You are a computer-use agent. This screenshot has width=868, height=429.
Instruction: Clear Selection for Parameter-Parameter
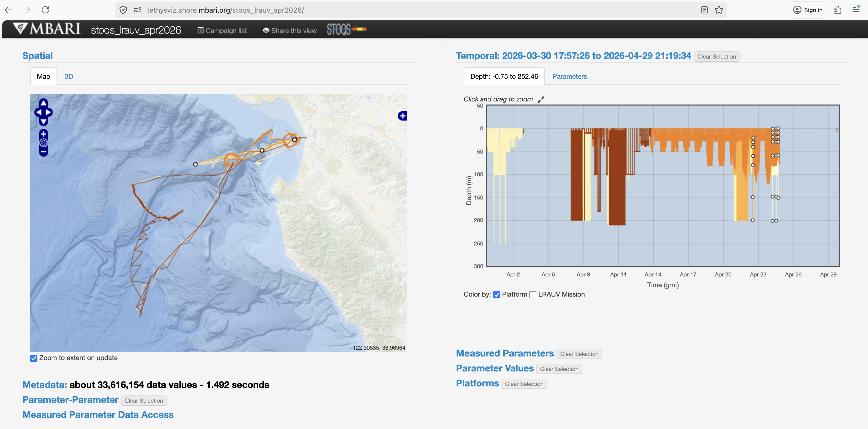(x=144, y=401)
